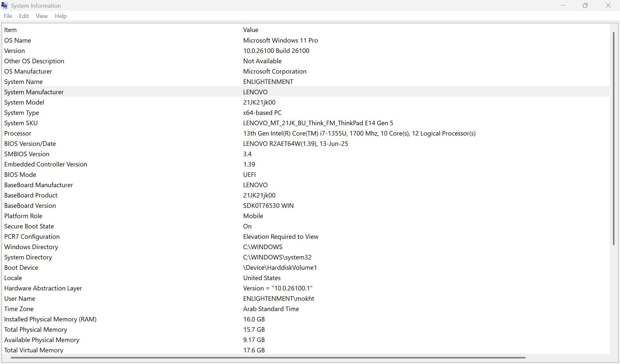Select the BIOS Version/Date row
The width and height of the screenshot is (620, 364).
coord(30,144)
